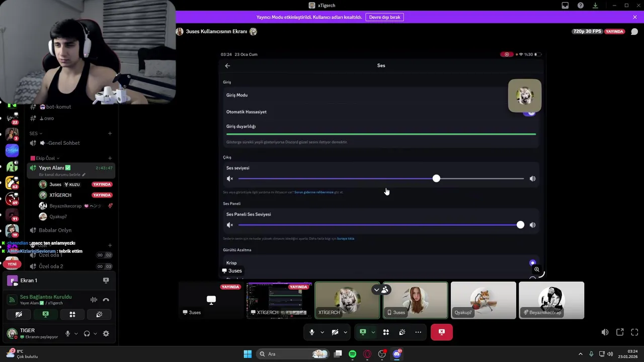Collapse the SES channel category
The height and width of the screenshot is (362, 644).
tap(36, 133)
